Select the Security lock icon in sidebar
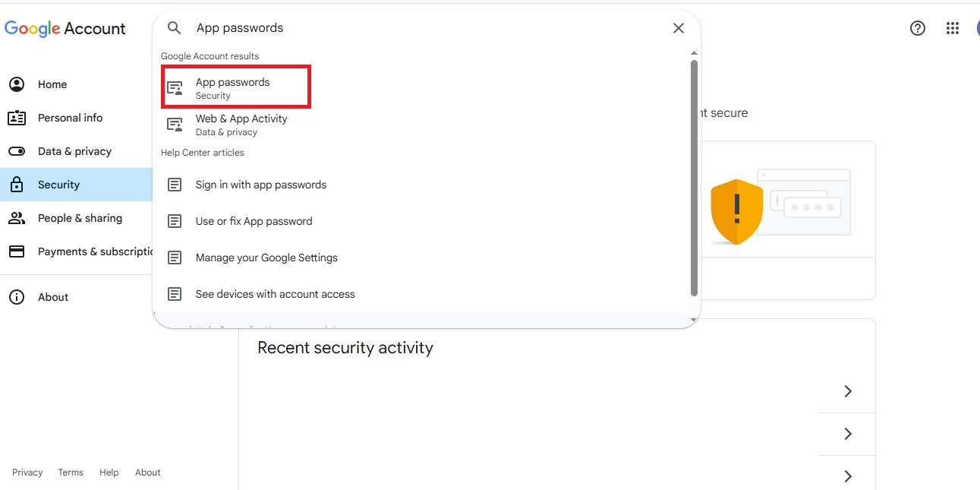Screen dimensions: 980x490 (x=17, y=185)
